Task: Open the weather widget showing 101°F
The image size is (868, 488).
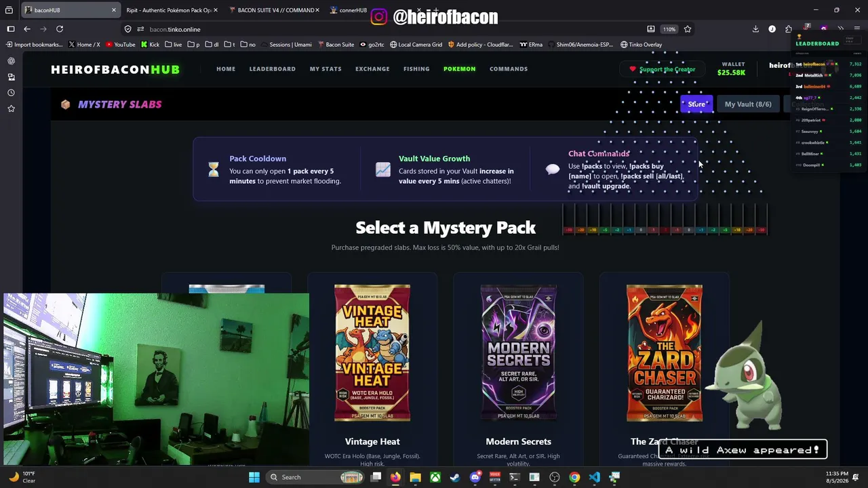Action: click(22, 477)
